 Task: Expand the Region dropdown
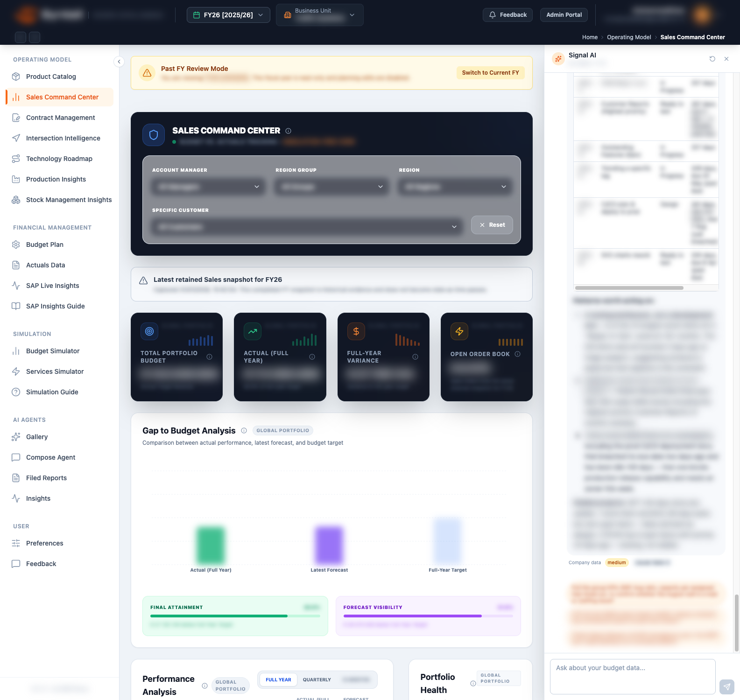pos(455,187)
